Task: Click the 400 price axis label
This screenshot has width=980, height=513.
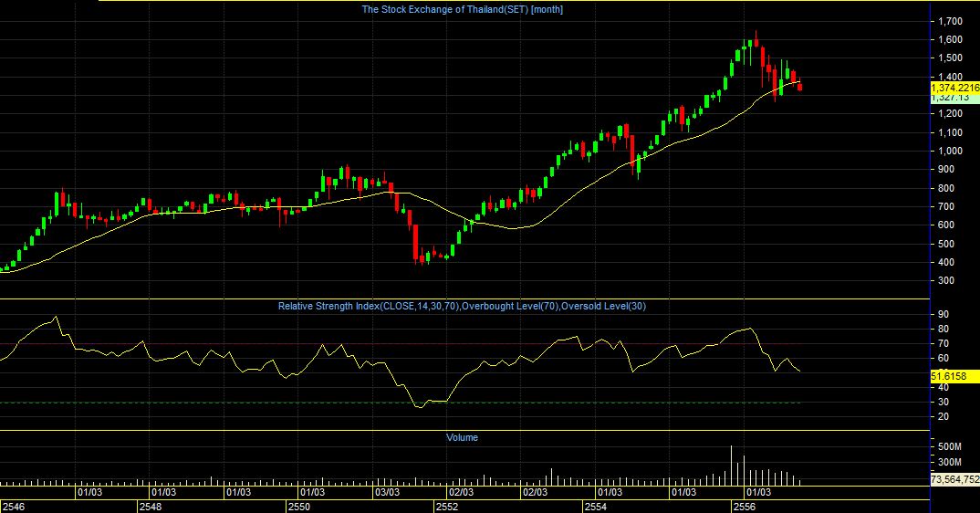Action: pyautogui.click(x=945, y=263)
